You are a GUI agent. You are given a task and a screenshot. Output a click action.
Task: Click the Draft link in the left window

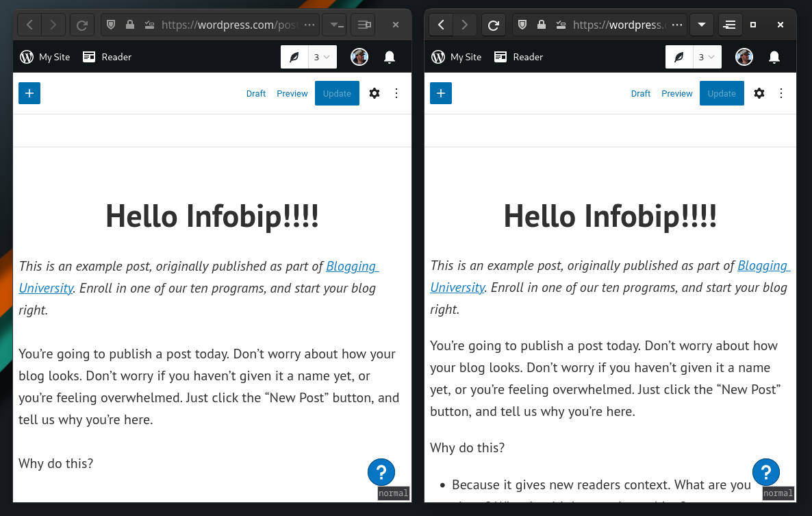256,94
